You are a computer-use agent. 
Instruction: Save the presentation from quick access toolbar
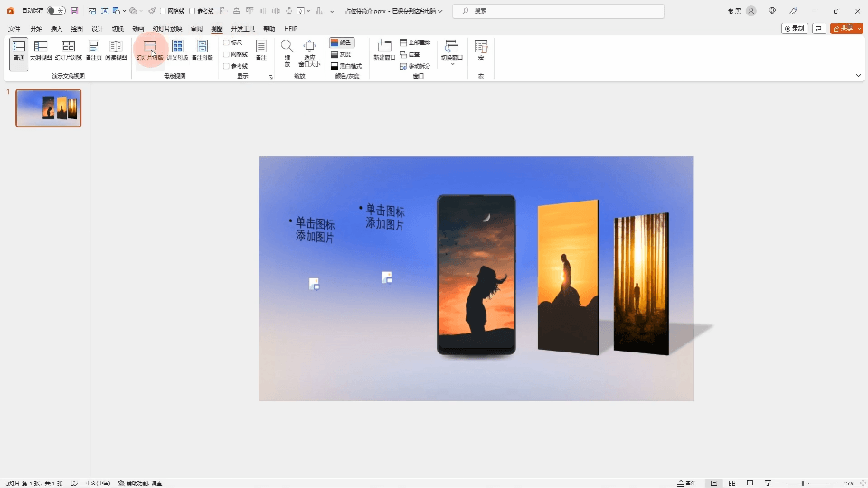pyautogui.click(x=74, y=11)
